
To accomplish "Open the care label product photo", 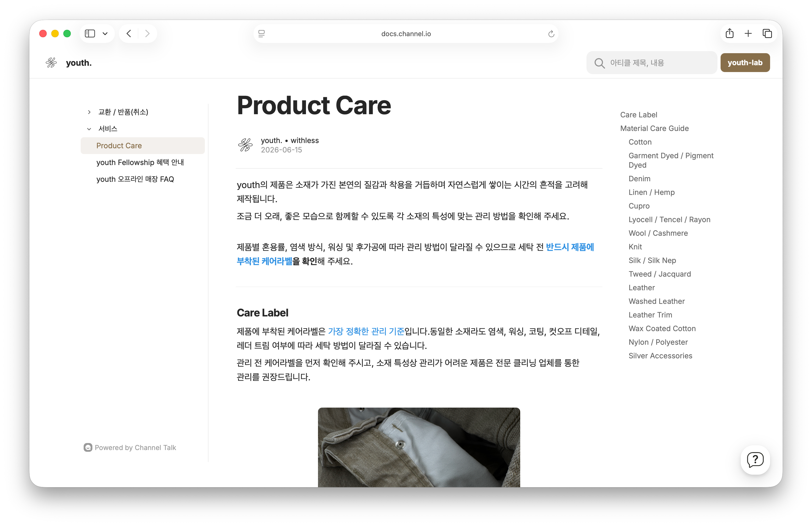I will [419, 447].
